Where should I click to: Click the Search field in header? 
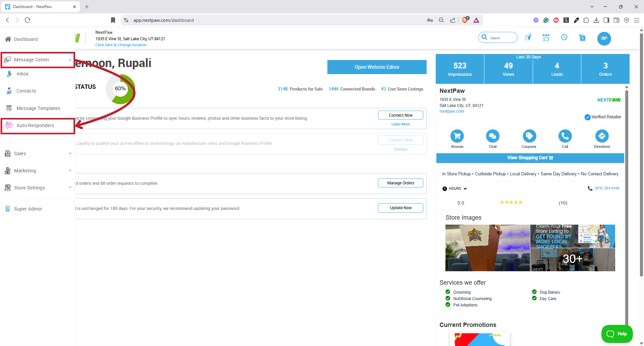[498, 38]
